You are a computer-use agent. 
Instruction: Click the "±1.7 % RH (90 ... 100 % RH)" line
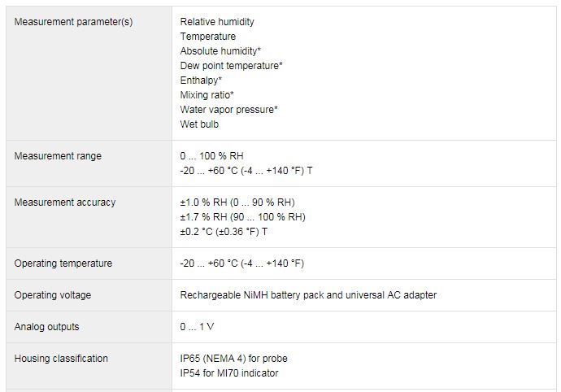point(242,217)
